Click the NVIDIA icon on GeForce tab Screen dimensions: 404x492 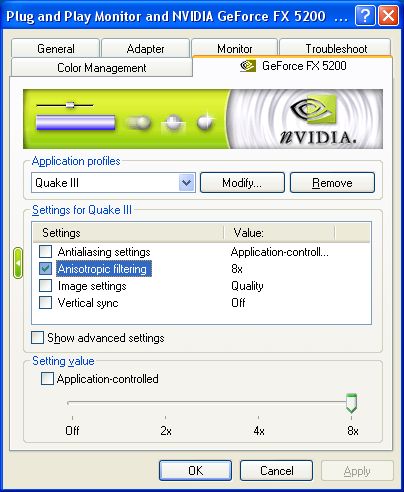(248, 66)
